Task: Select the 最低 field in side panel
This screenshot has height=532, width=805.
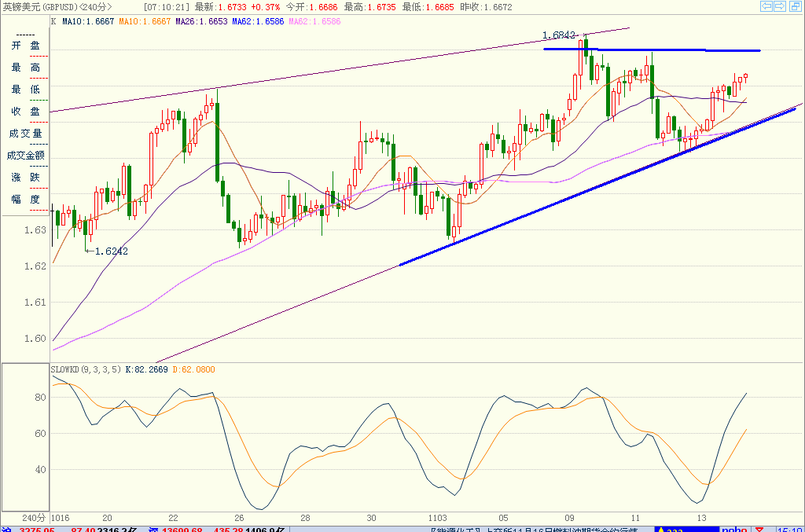Action: click(26, 90)
